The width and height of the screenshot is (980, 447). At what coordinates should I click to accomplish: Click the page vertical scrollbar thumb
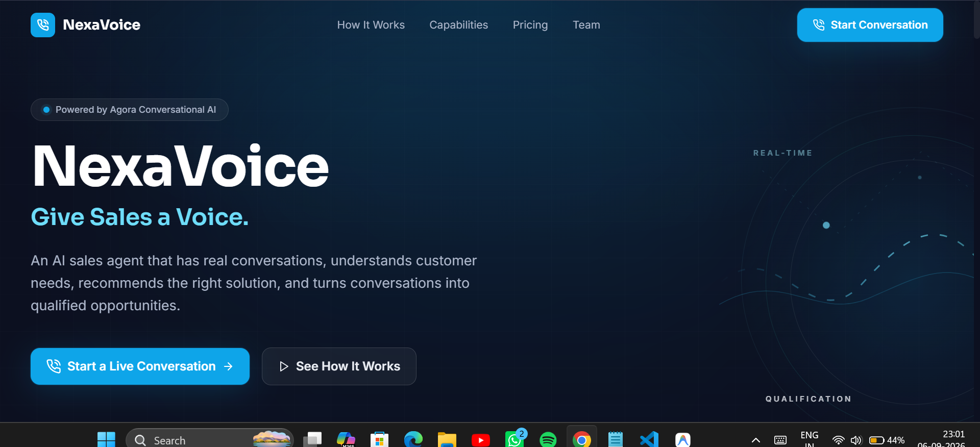click(x=977, y=19)
